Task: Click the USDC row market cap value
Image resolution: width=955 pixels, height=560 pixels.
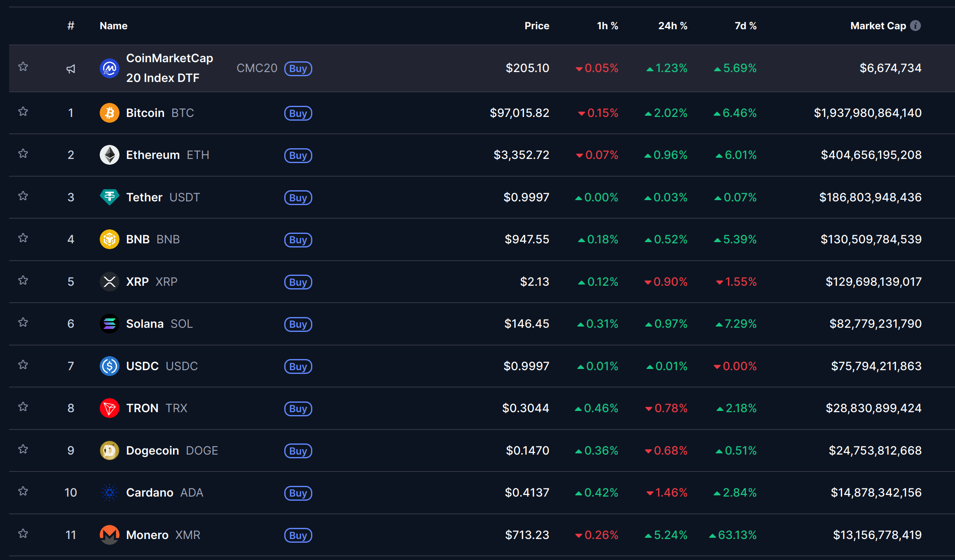Action: pyautogui.click(x=876, y=366)
